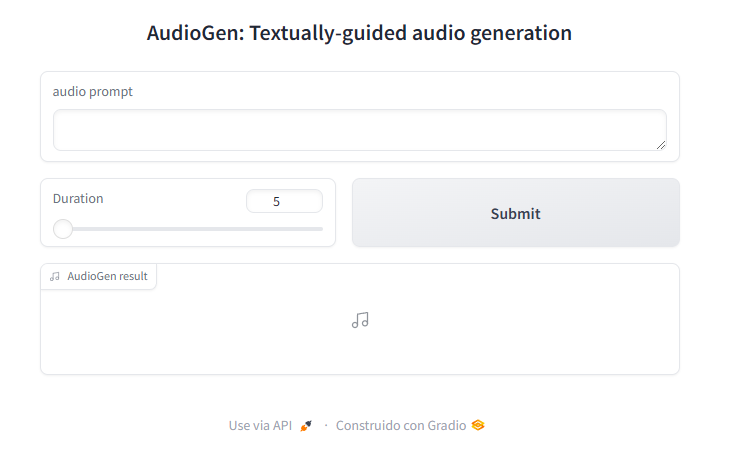Image resolution: width=733 pixels, height=465 pixels.
Task: Click the far right end of the Duration slider track
Action: tap(322, 229)
